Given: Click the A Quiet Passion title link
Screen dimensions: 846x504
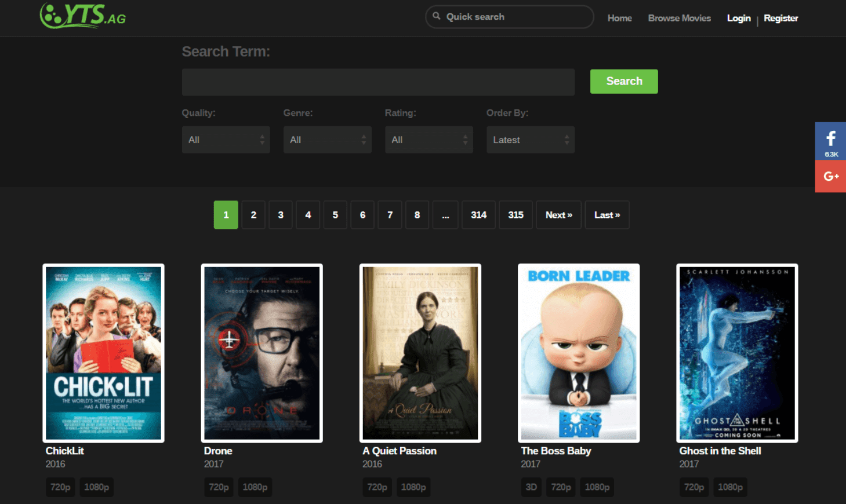Looking at the screenshot, I should [x=400, y=451].
